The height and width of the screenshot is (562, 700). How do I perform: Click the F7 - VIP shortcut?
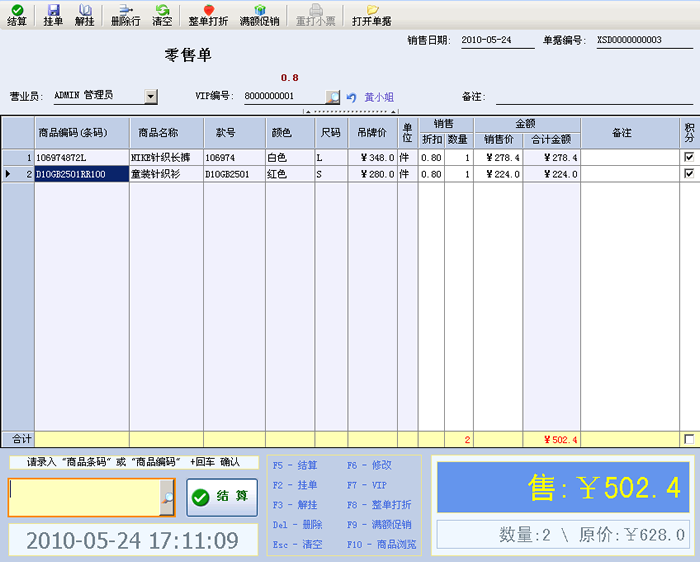click(x=367, y=485)
